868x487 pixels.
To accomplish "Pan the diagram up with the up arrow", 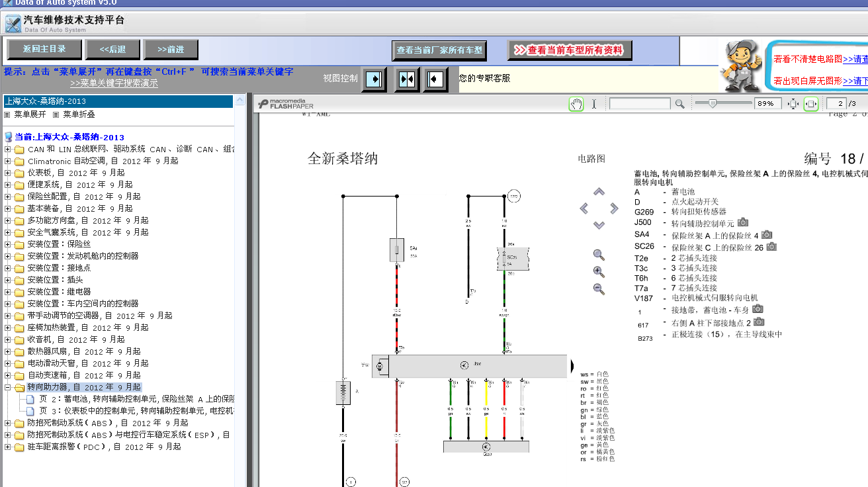I will (x=599, y=192).
